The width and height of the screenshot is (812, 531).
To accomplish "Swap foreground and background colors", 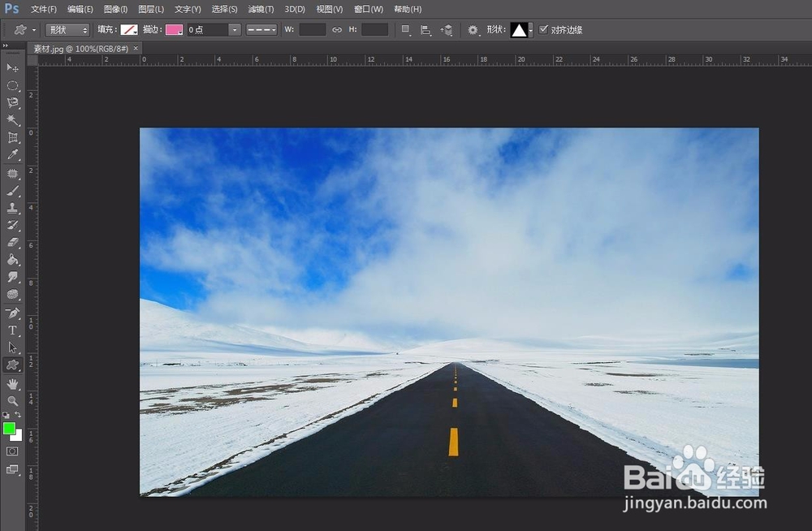I will (x=18, y=414).
